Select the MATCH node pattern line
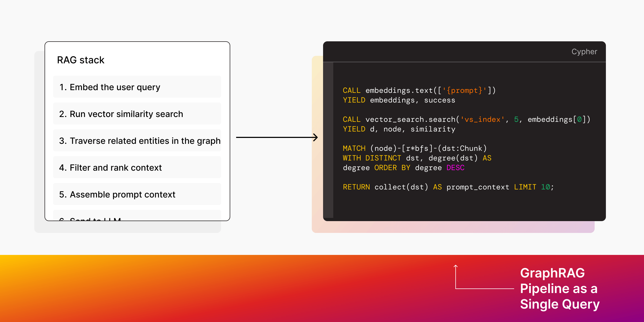 click(x=415, y=148)
